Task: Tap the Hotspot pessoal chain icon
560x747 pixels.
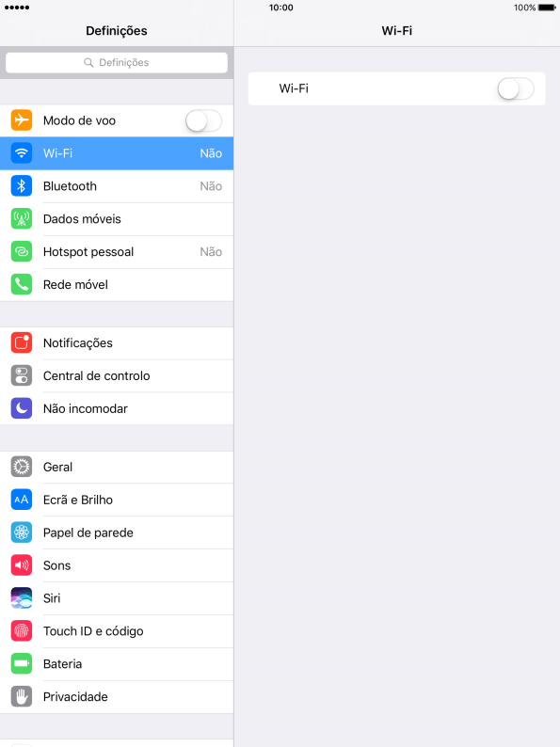Action: 22,251
